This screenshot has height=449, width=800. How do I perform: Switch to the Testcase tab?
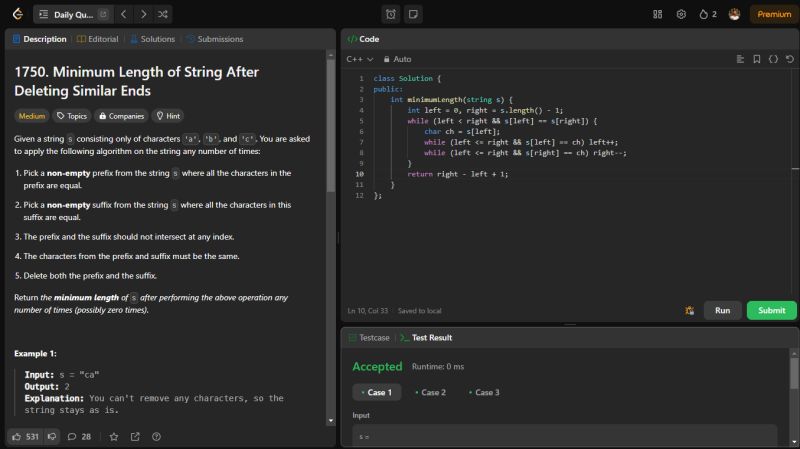point(368,338)
